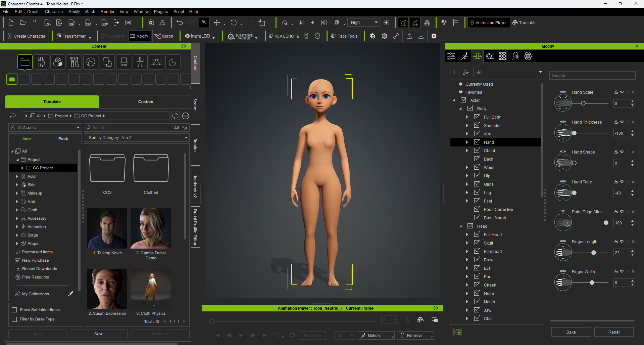Expand the Animation content tree item
Image resolution: width=644 pixels, height=345 pixels.
pyautogui.click(x=17, y=227)
